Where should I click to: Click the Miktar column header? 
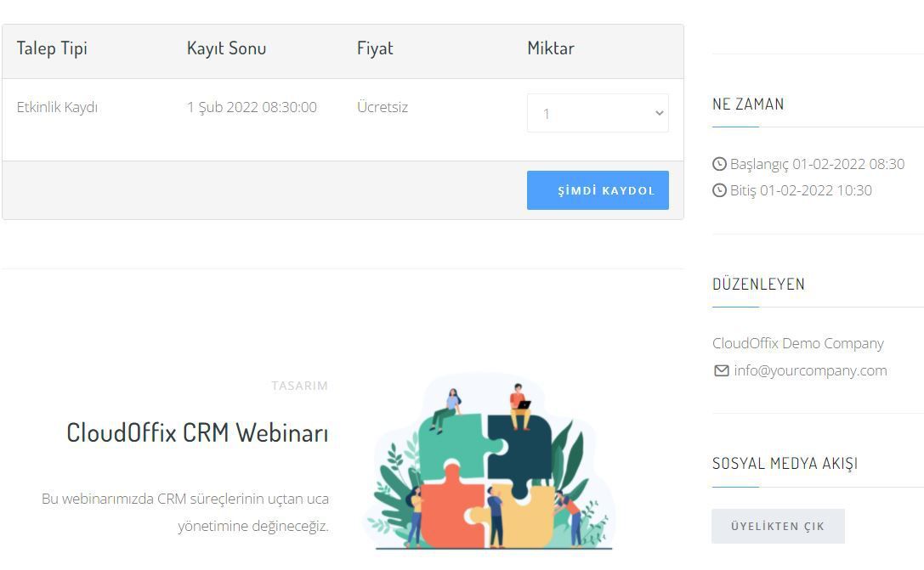coord(550,48)
